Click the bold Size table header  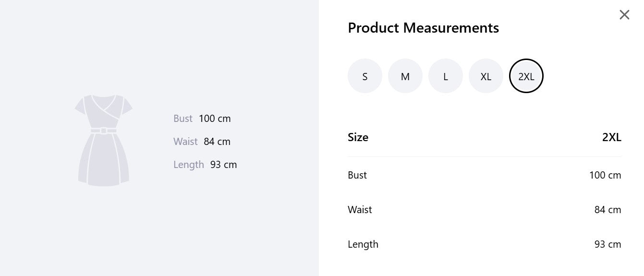(x=358, y=137)
